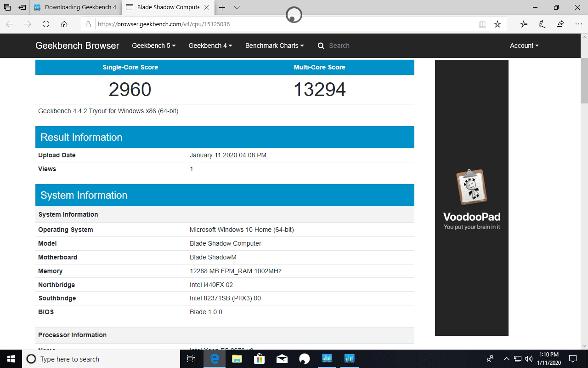588x368 pixels.
Task: Open the tabs you've set aside
Action: click(x=7, y=7)
